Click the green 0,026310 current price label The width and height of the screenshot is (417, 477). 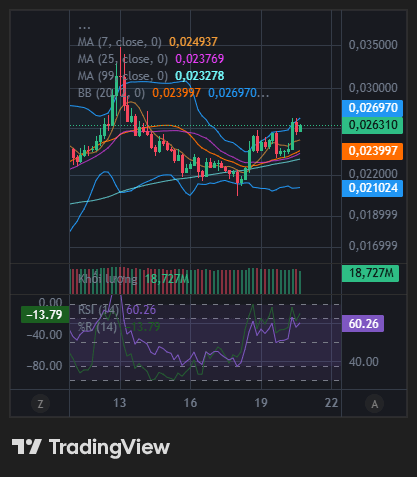pyautogui.click(x=372, y=125)
